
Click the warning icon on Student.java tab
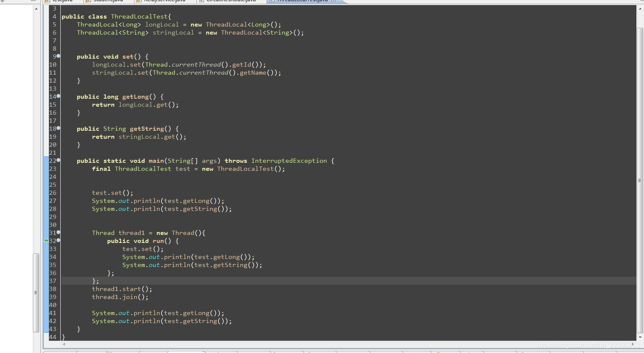[88, 1]
